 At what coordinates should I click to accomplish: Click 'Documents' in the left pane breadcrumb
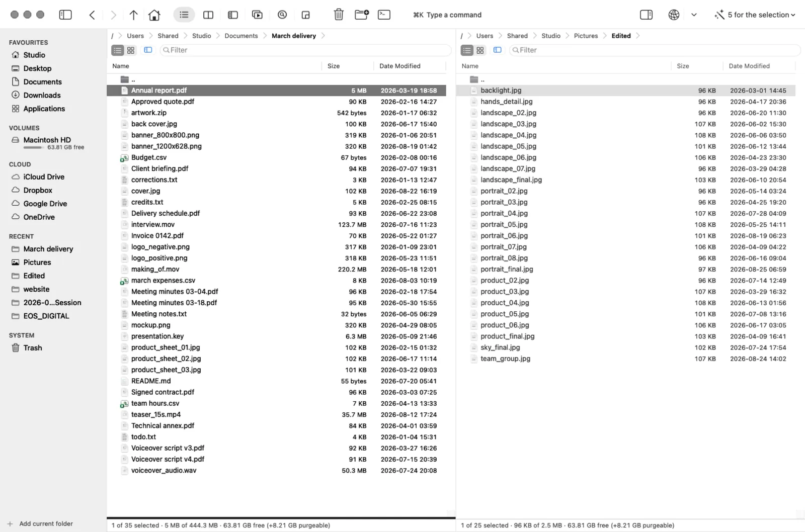pos(241,36)
